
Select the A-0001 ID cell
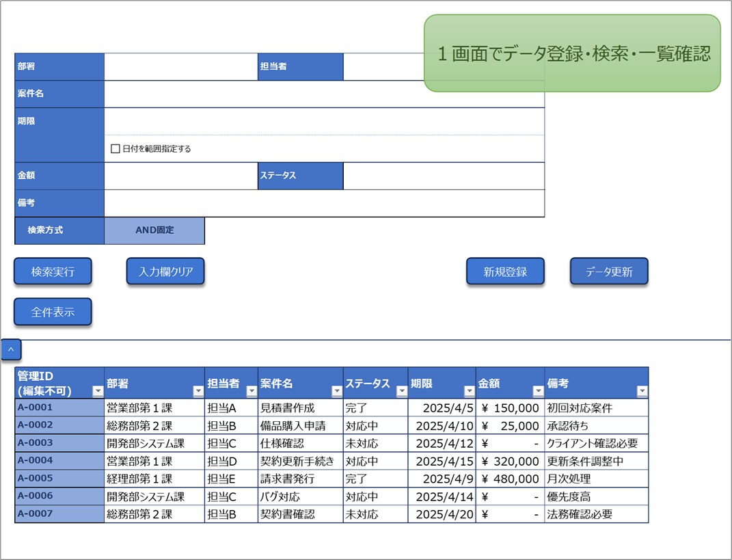(59, 408)
